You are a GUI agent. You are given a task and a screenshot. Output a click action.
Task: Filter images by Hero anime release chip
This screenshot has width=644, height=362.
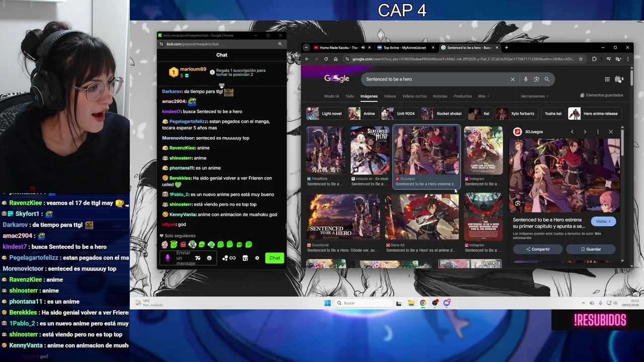click(594, 114)
